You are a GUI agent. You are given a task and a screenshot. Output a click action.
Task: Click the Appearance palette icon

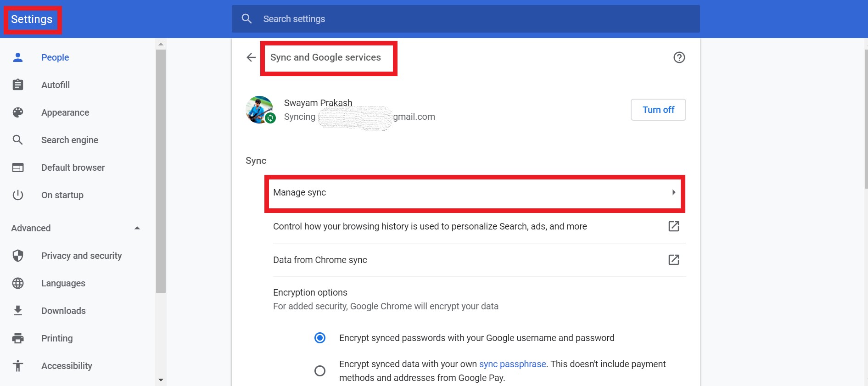(18, 112)
